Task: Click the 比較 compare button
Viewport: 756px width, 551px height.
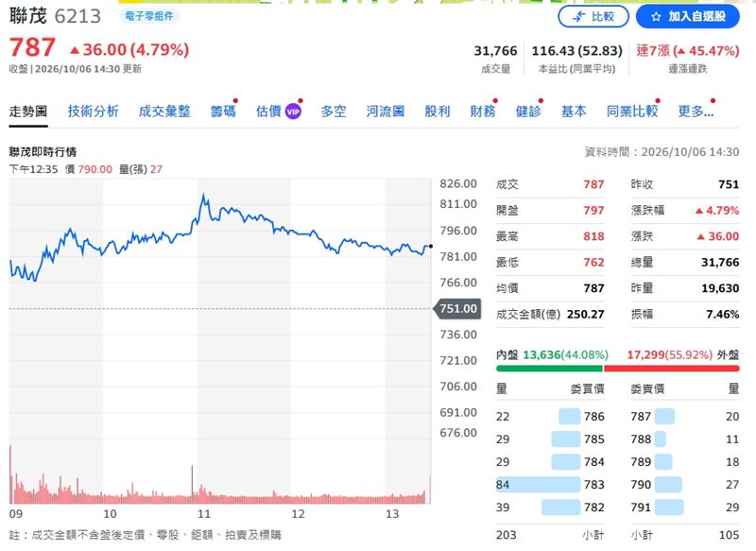Action: 593,17
